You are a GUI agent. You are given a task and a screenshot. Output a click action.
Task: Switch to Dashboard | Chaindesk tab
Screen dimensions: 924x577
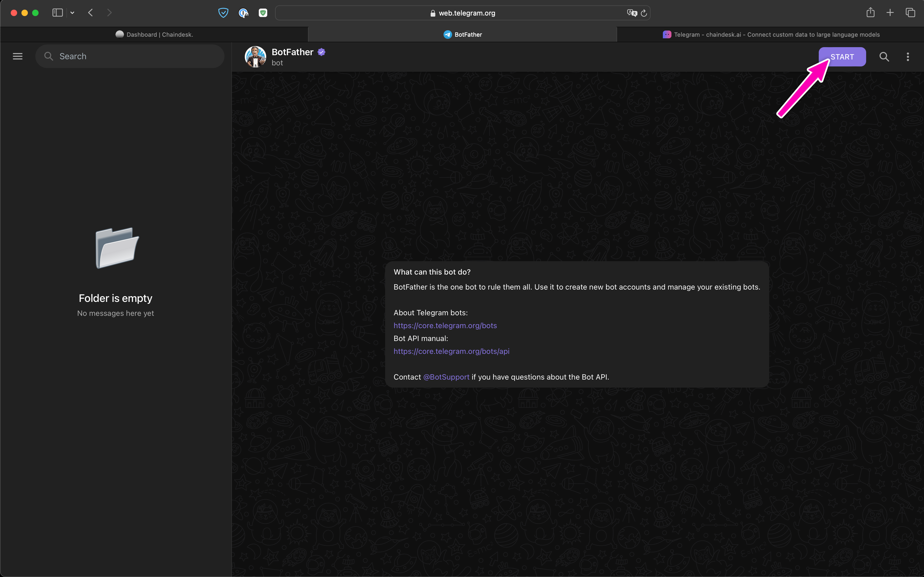154,34
